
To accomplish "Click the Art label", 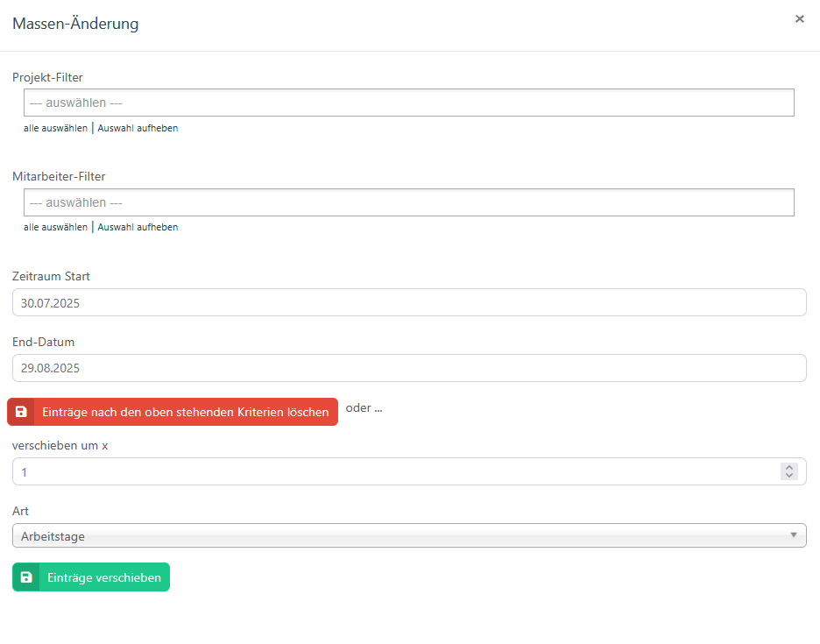I will [x=20, y=511].
